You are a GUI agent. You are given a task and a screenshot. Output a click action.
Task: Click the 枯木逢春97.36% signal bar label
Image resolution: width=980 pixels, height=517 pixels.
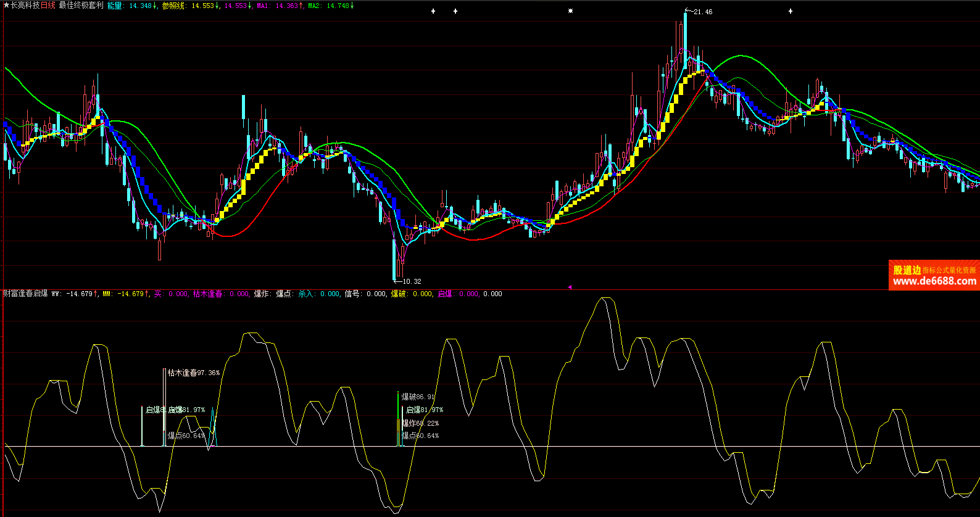[193, 373]
